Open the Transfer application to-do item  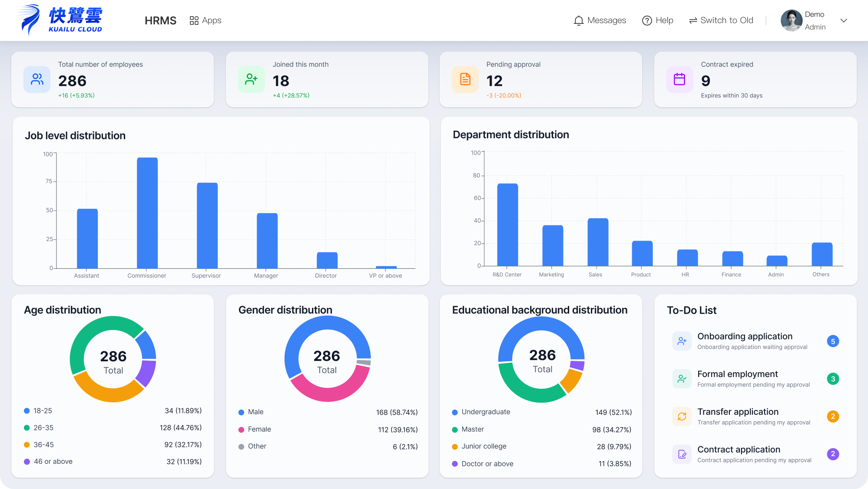point(755,416)
